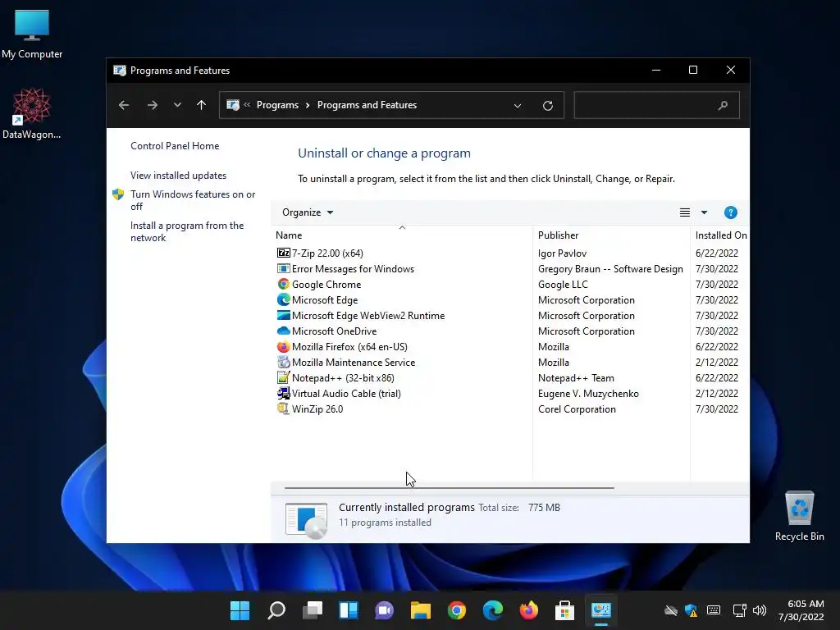840x630 pixels.
Task: Launch Microsoft Edge from taskbar
Action: pyautogui.click(x=493, y=610)
